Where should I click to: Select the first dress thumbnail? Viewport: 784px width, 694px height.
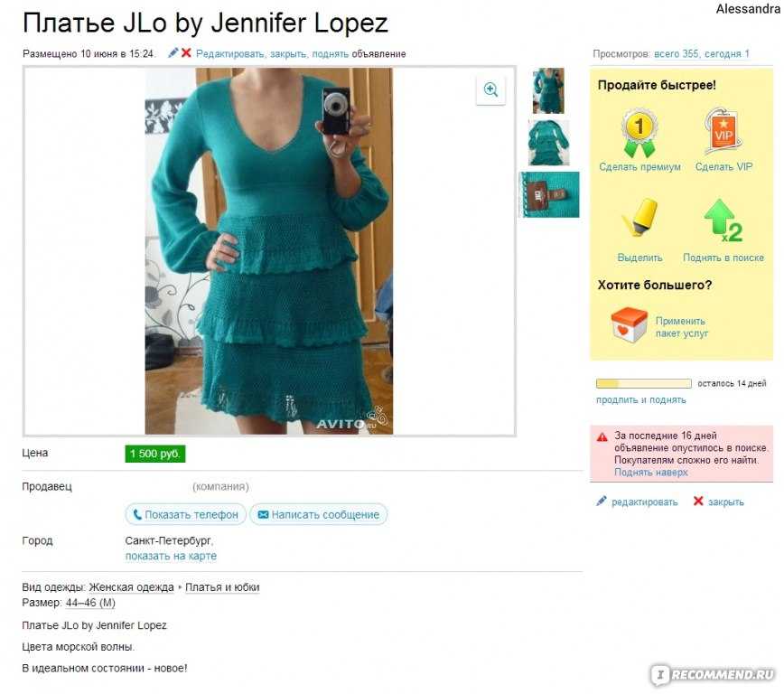pyautogui.click(x=548, y=90)
